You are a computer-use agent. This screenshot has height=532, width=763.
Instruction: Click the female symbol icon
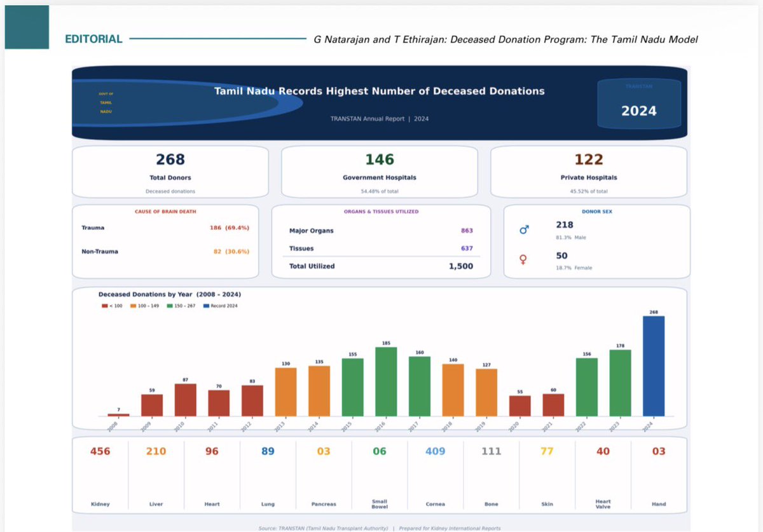(x=523, y=260)
